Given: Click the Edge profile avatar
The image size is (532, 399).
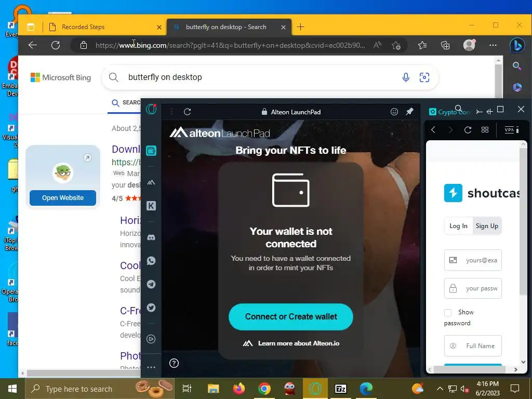Looking at the screenshot, I should tap(469, 45).
